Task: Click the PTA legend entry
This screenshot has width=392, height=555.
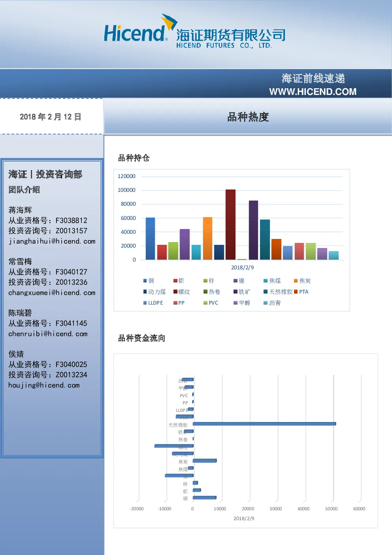Action: pyautogui.click(x=301, y=292)
